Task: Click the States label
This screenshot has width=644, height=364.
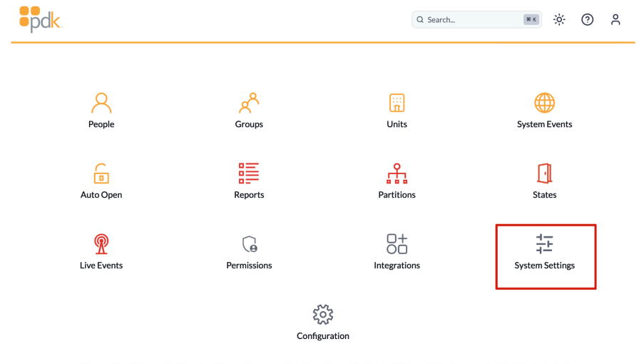Action: click(x=545, y=195)
